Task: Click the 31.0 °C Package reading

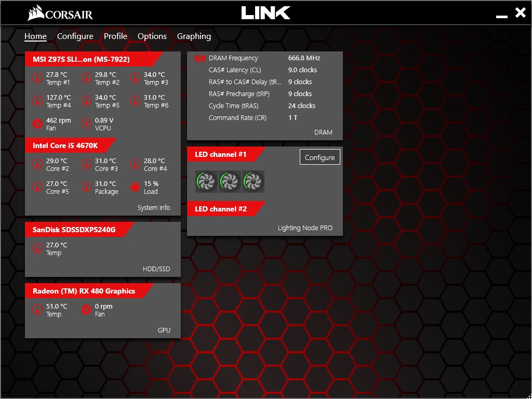Action: tap(105, 183)
